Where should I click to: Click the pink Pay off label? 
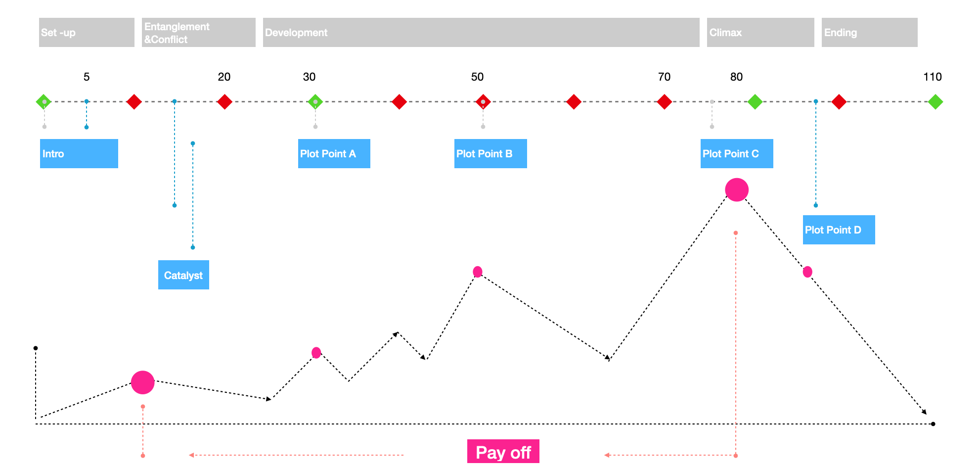tap(503, 452)
